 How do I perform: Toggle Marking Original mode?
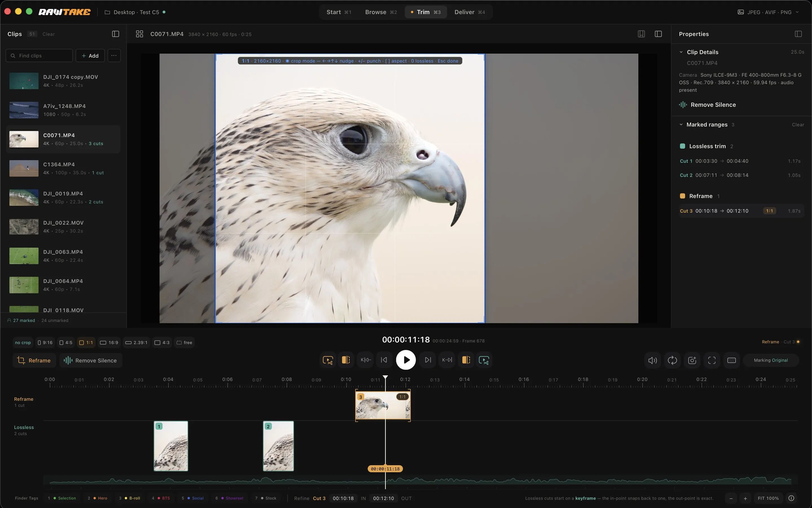click(x=771, y=360)
